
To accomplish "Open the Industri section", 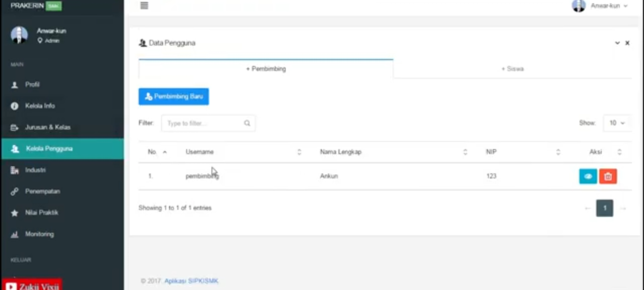I will coord(35,170).
